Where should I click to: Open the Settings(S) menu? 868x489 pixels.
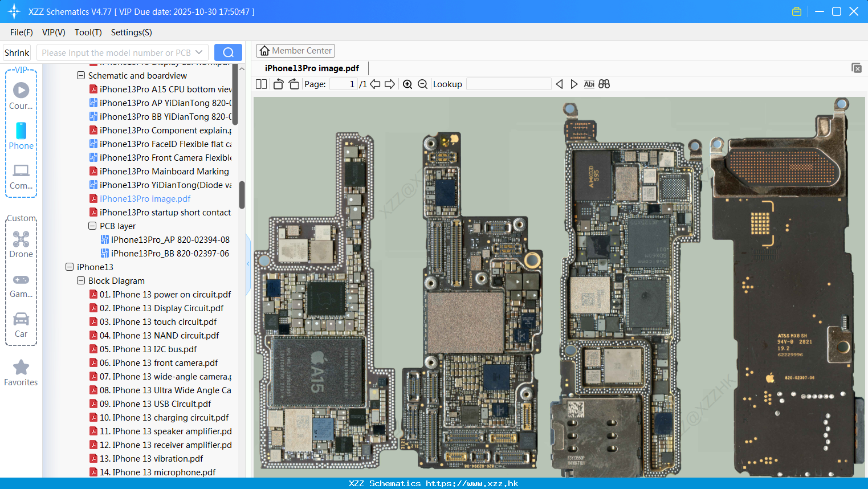click(132, 32)
